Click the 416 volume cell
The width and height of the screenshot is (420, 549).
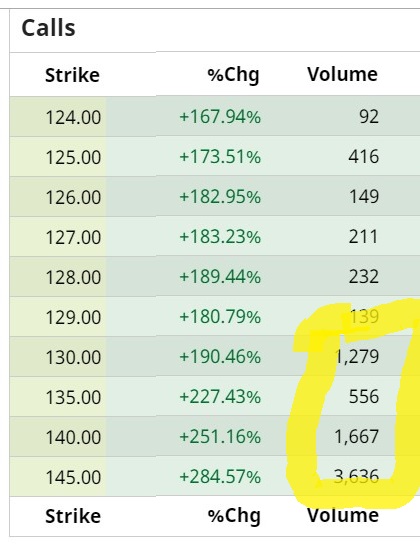pos(364,156)
